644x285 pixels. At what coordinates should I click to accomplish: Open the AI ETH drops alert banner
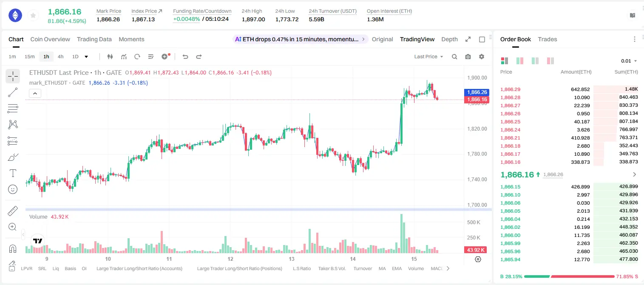click(301, 39)
